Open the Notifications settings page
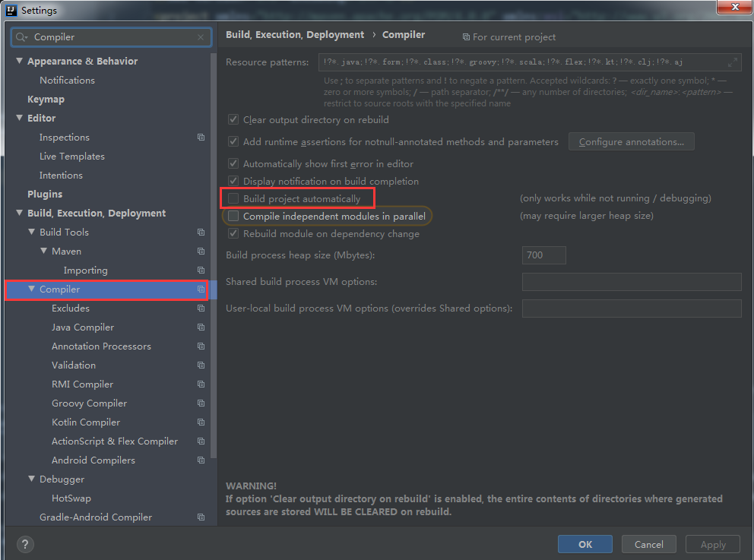This screenshot has height=560, width=754. point(67,81)
